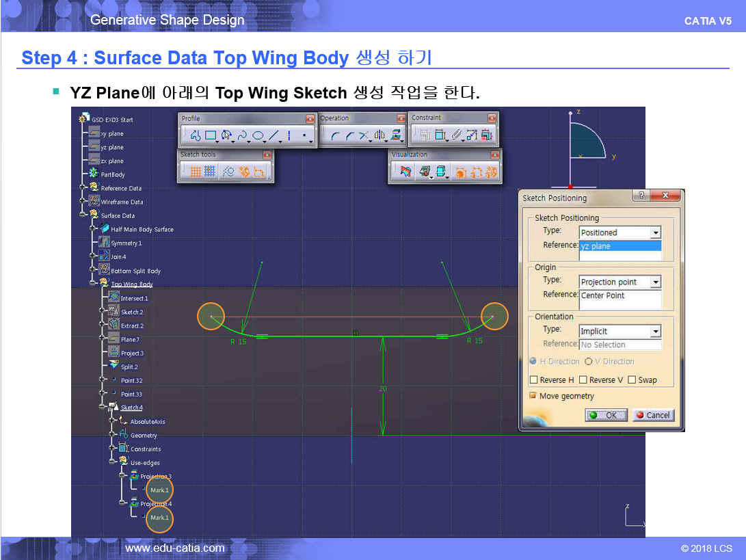
Task: Select Sketch.4 node in the tree
Action: coord(131,408)
